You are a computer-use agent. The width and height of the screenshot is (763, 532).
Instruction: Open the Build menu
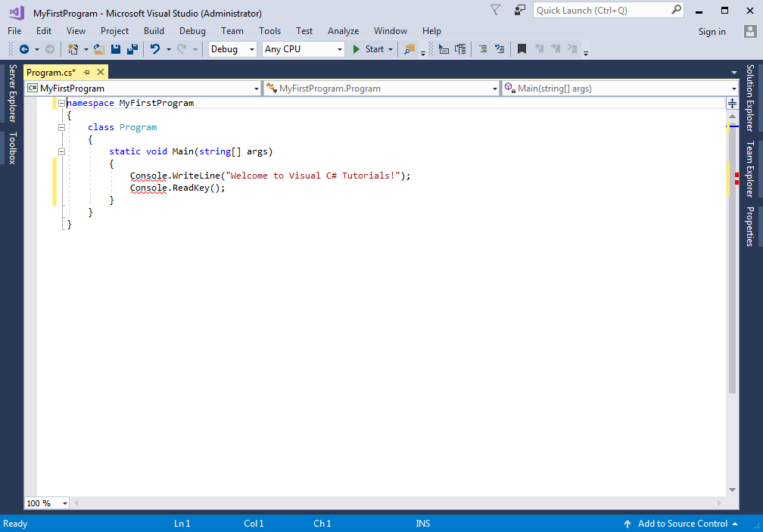click(154, 31)
